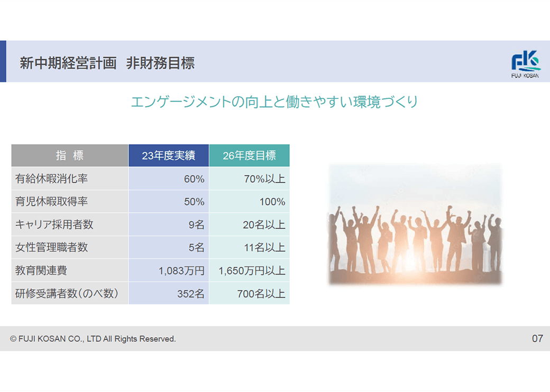550x392 pixels.
Task: Select the 指標 column header
Action: 70,155
